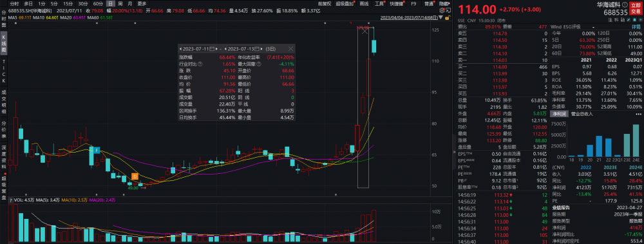Select the 1分 one-minute period
Viewport: 644px width, 244px height.
(41, 3)
